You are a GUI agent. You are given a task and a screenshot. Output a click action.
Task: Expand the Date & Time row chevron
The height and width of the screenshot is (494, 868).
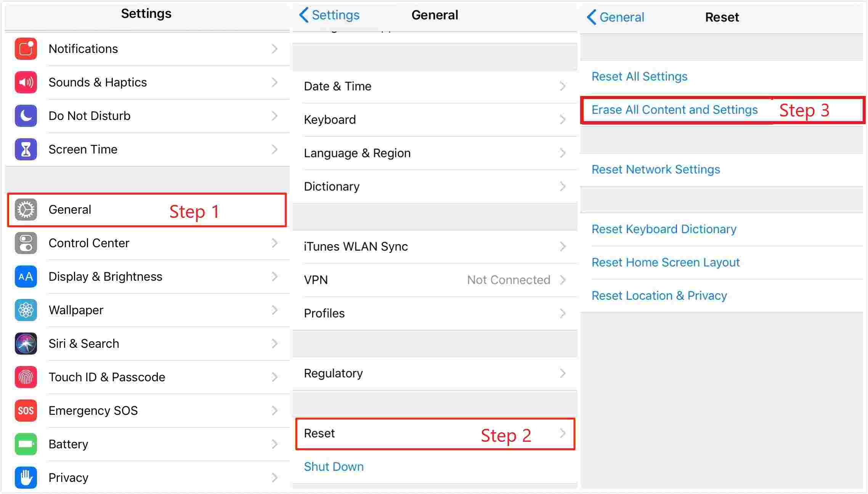click(563, 86)
